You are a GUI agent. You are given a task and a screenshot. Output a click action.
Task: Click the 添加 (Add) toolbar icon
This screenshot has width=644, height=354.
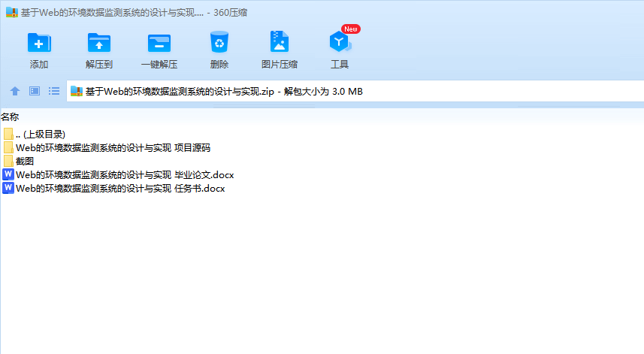pyautogui.click(x=39, y=43)
